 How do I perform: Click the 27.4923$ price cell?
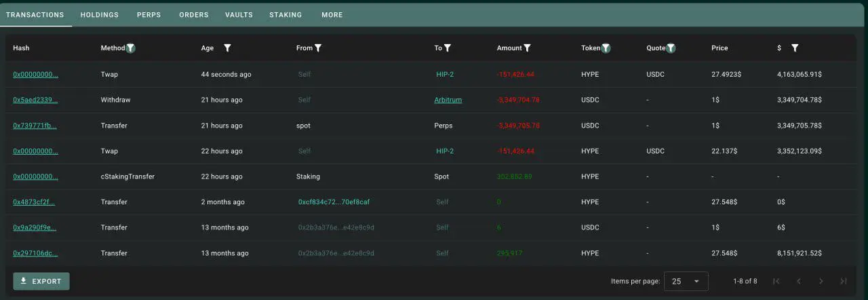[x=726, y=75]
